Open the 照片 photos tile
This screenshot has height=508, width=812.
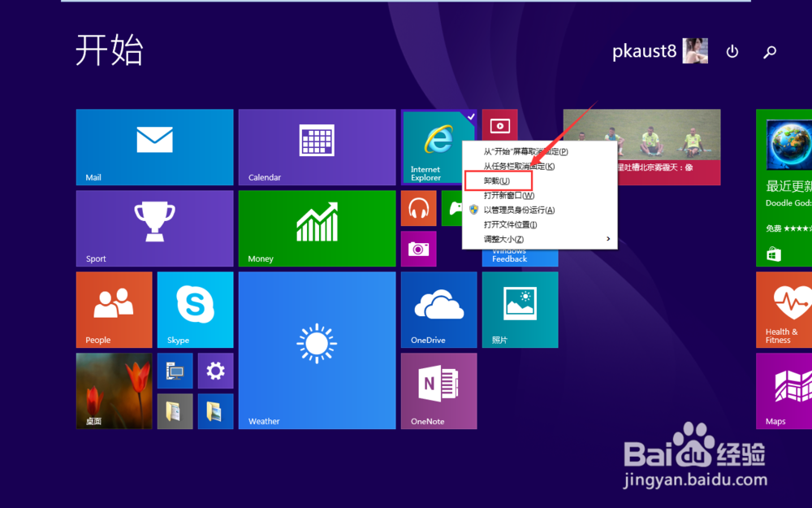tap(520, 310)
